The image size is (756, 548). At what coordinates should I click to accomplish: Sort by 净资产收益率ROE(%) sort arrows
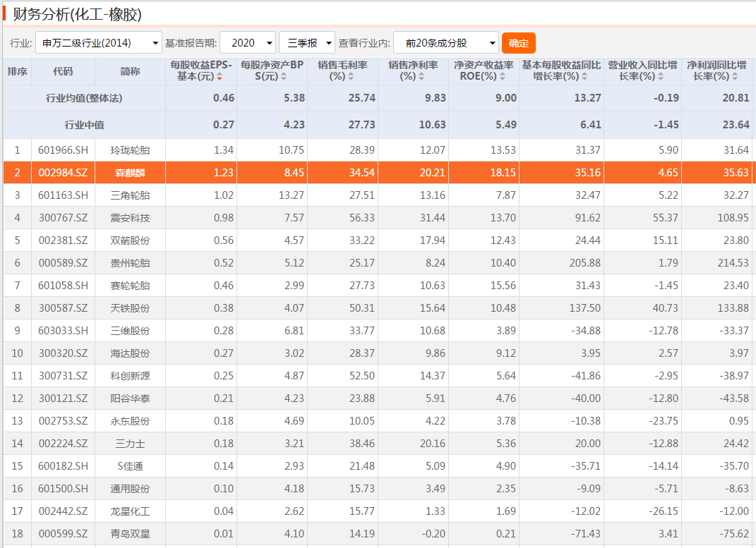click(503, 77)
